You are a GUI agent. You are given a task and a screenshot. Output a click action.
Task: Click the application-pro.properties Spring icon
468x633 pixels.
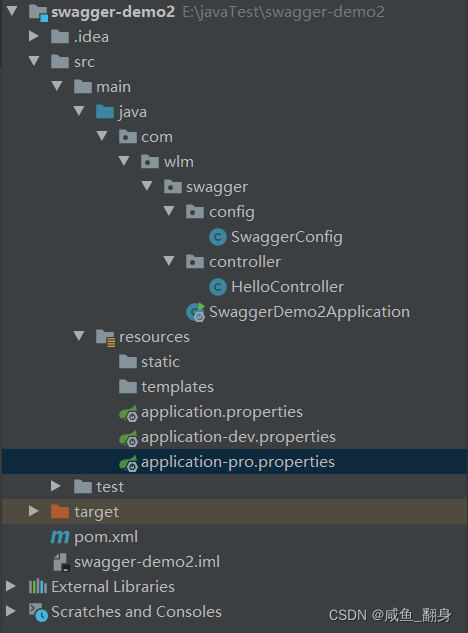[x=128, y=463]
